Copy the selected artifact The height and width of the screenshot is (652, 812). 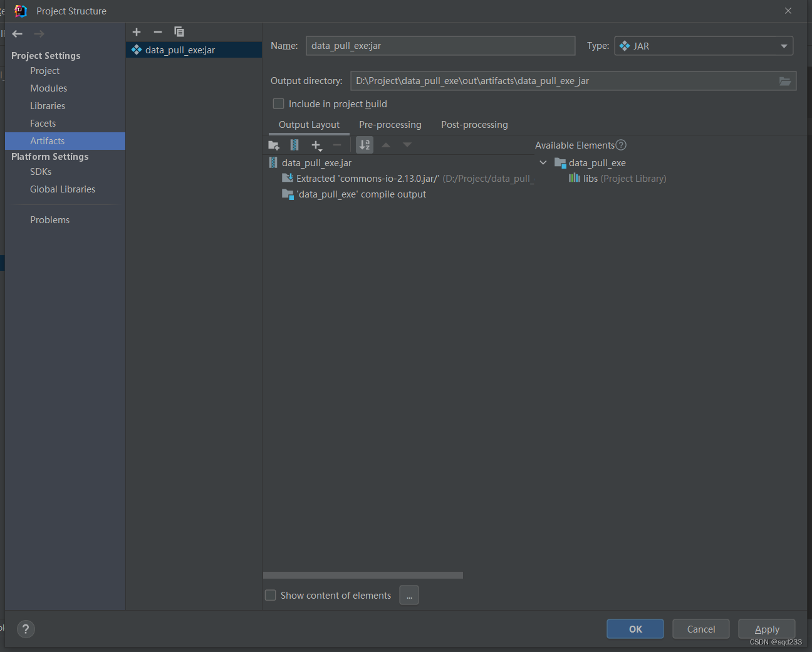pos(179,32)
